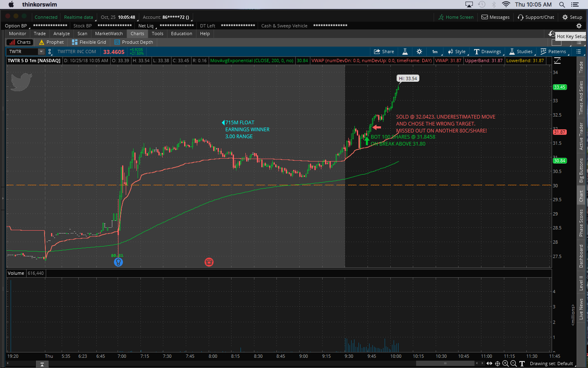The image size is (588, 368).
Task: Open macOS Wi-Fi menu icon
Action: click(506, 4)
